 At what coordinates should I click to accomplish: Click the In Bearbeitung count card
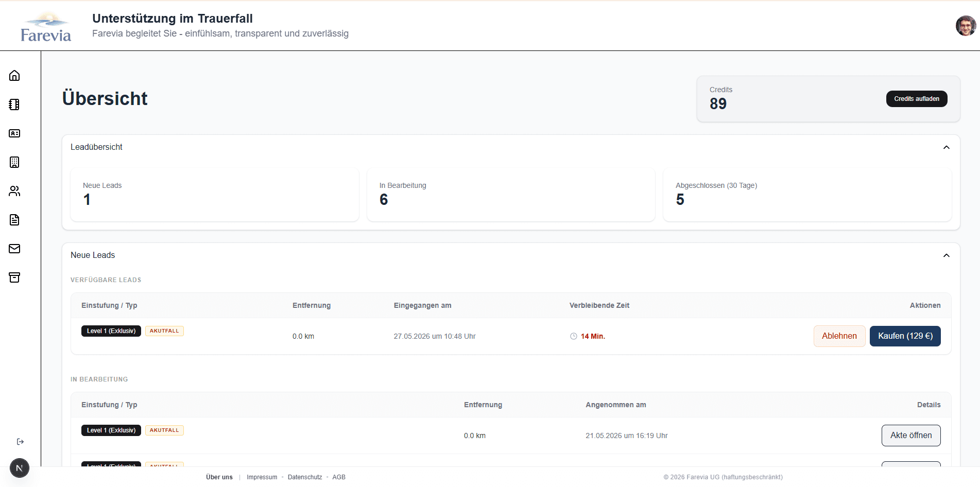tap(511, 195)
